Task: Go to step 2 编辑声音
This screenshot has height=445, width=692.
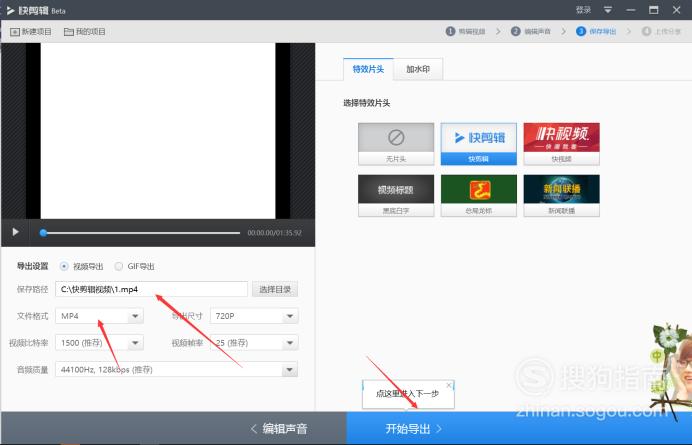Action: (x=531, y=31)
